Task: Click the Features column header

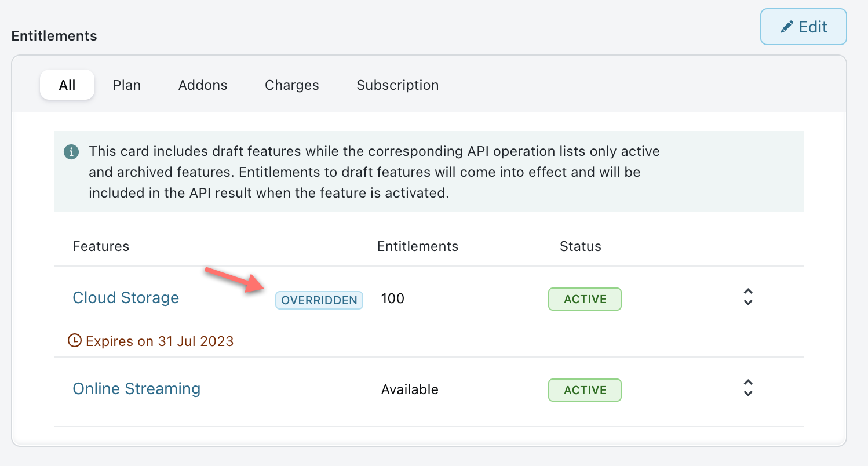Action: coord(101,246)
